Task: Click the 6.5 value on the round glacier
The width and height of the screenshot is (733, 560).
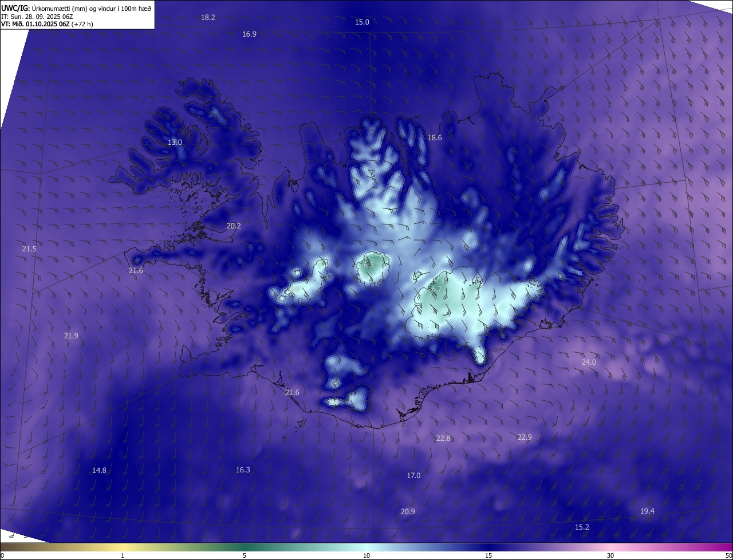Action: coord(369,265)
